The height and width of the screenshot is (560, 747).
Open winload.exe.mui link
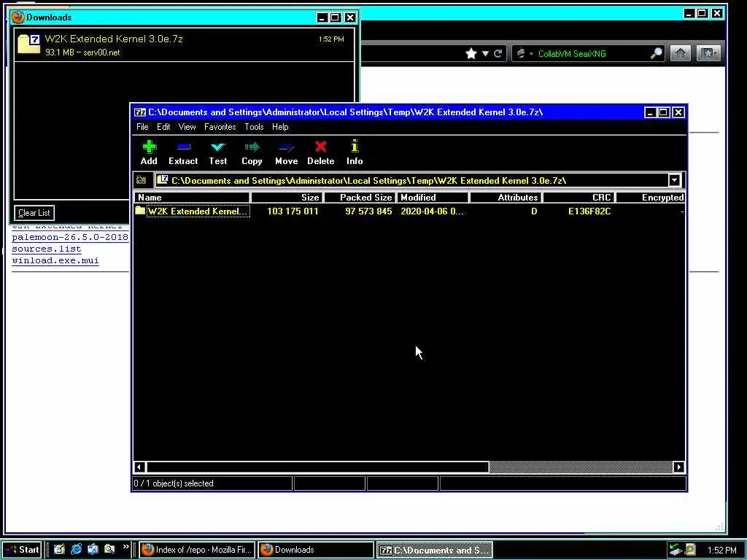tap(55, 260)
